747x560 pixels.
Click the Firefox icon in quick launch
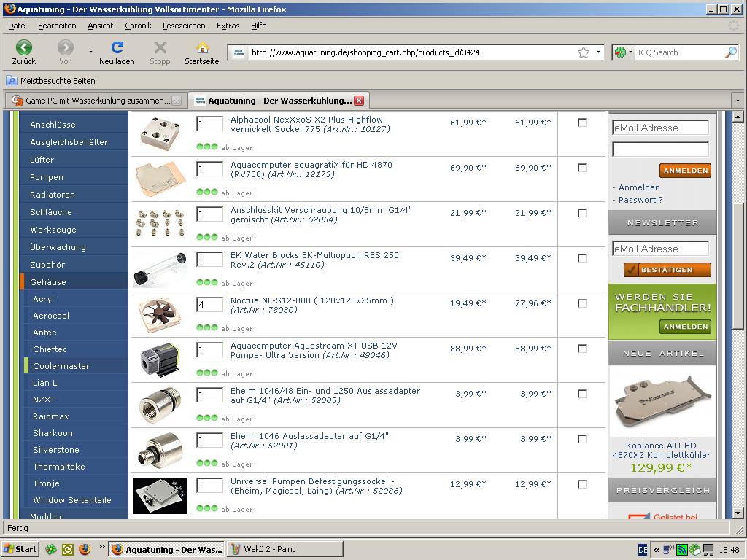click(85, 550)
